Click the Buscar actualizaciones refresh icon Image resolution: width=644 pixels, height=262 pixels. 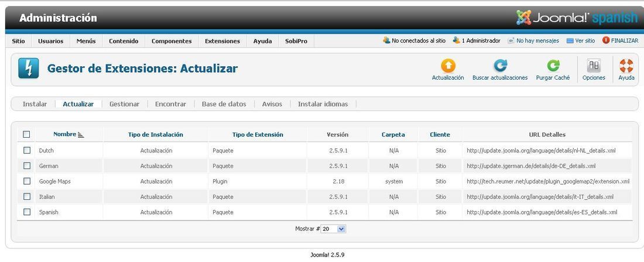(x=500, y=66)
